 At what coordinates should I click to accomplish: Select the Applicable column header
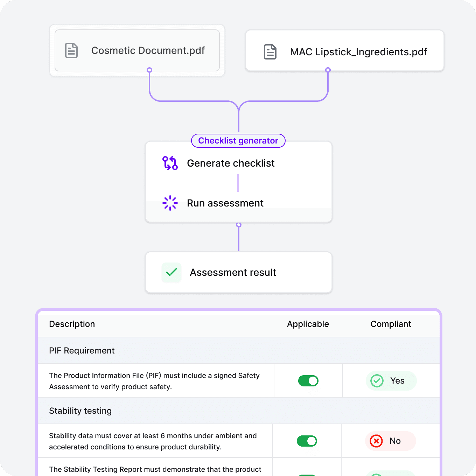(308, 324)
